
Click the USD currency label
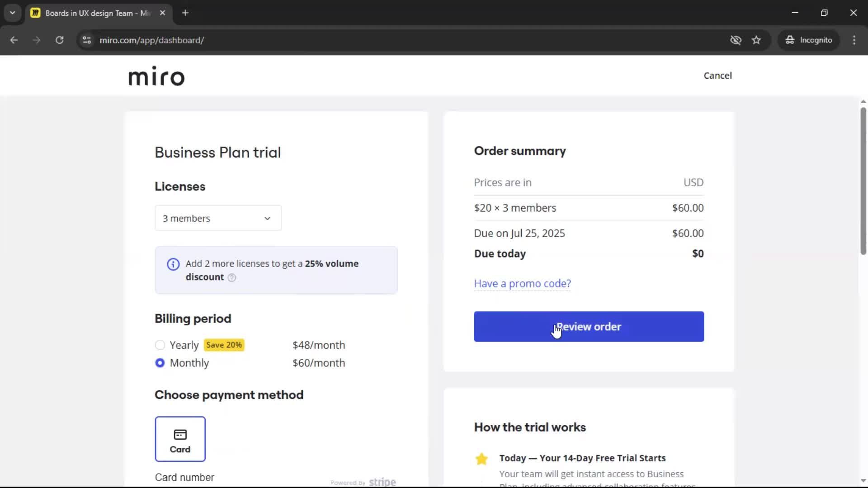[693, 183]
